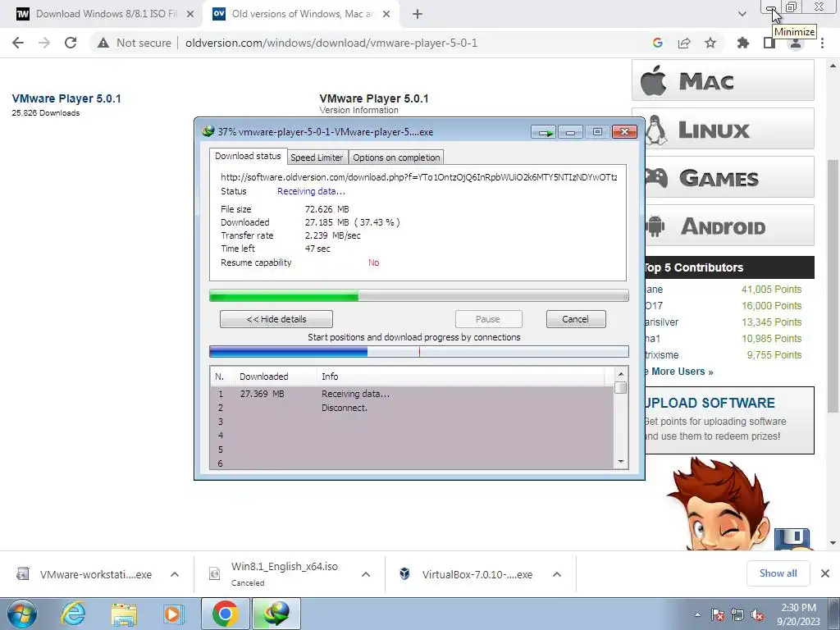Image resolution: width=840 pixels, height=630 pixels.
Task: Click the canceled Win8.1_English_x64.iso item
Action: [274, 573]
